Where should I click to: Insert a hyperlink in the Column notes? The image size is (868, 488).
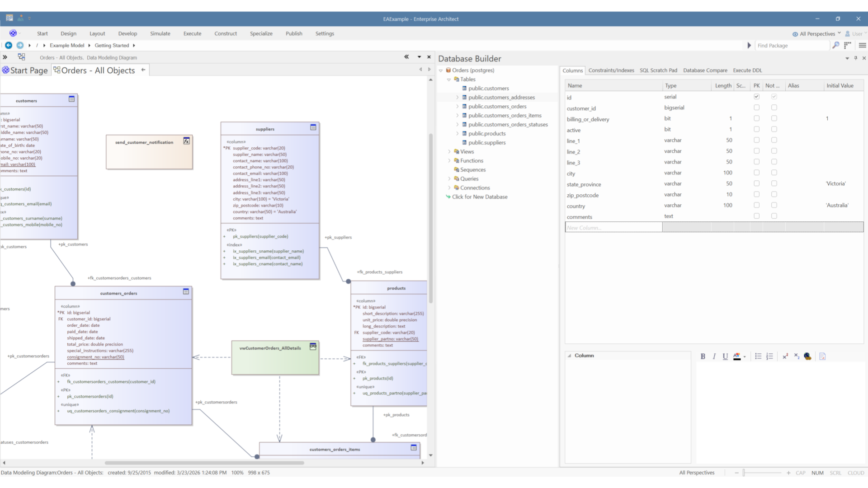808,357
